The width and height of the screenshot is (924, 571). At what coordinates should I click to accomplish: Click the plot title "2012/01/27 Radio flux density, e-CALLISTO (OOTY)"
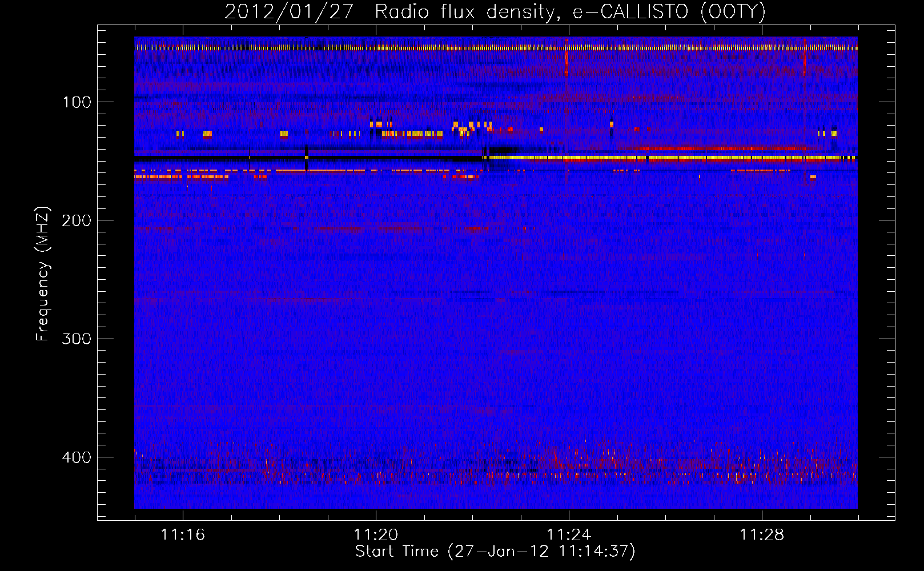[495, 11]
